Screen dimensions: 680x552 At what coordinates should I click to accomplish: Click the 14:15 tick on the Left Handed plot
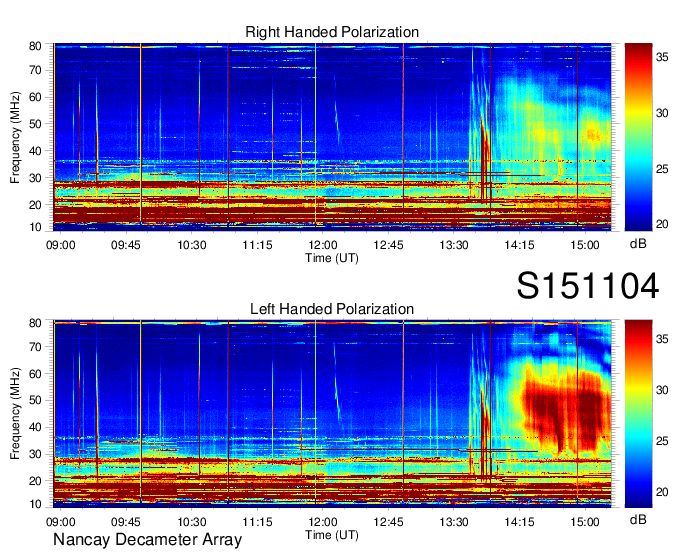tap(519, 522)
